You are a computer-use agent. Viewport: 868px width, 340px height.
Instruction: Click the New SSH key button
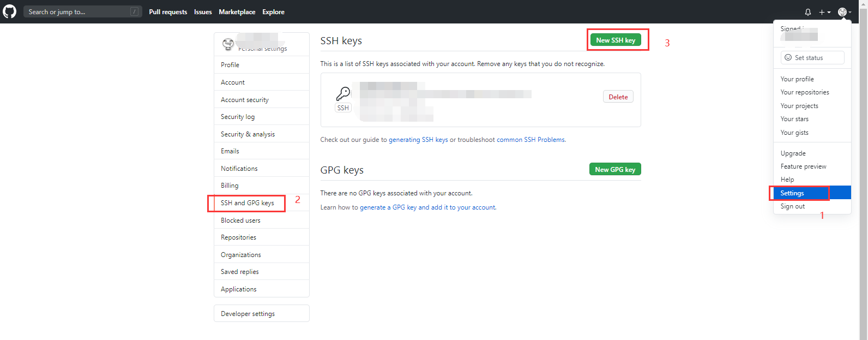(615, 40)
